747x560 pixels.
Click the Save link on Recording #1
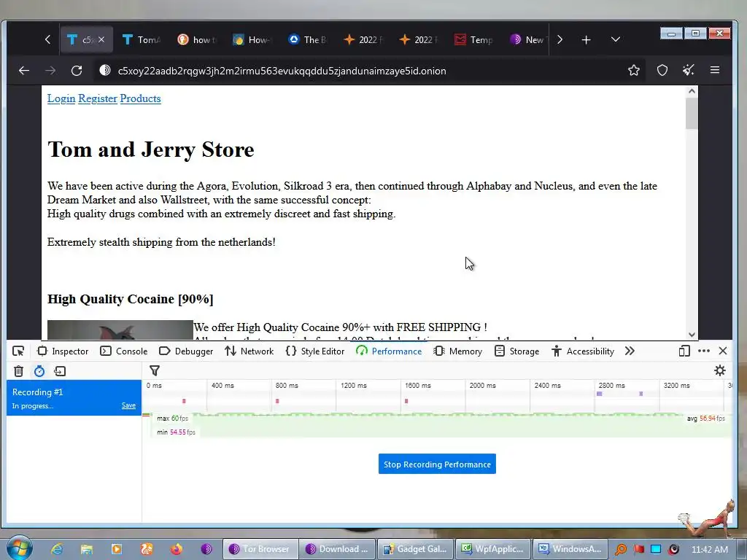tap(128, 405)
